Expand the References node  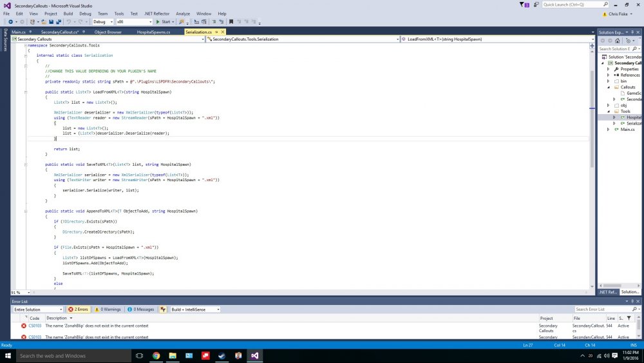pos(609,75)
